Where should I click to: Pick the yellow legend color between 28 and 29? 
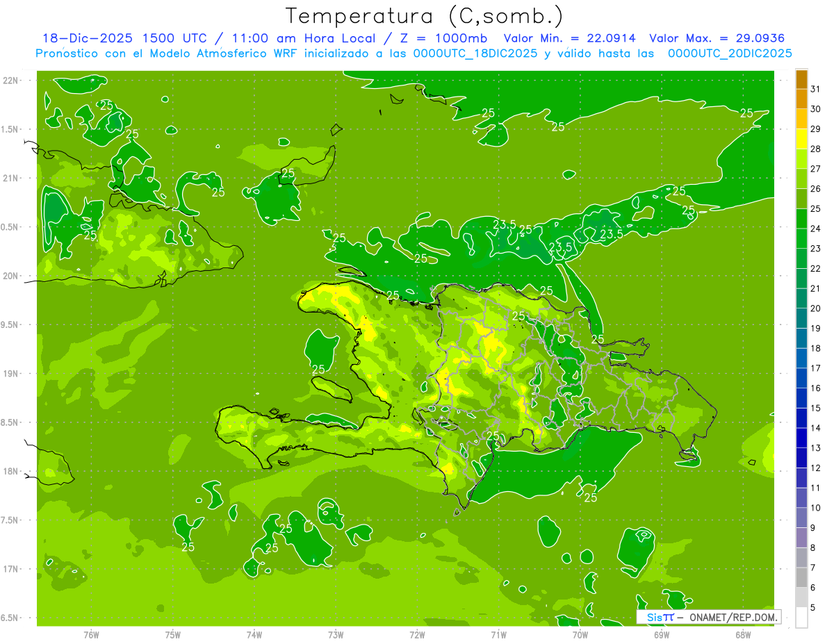[801, 139]
